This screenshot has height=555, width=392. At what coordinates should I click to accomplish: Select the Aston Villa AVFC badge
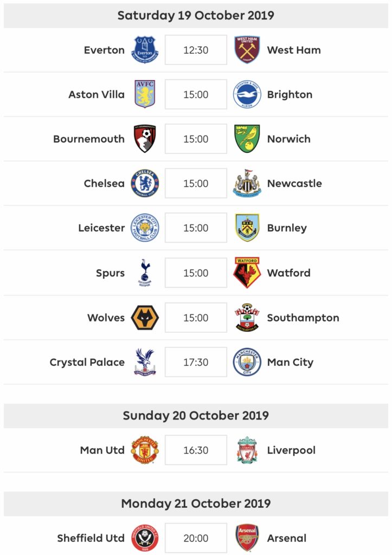[145, 94]
